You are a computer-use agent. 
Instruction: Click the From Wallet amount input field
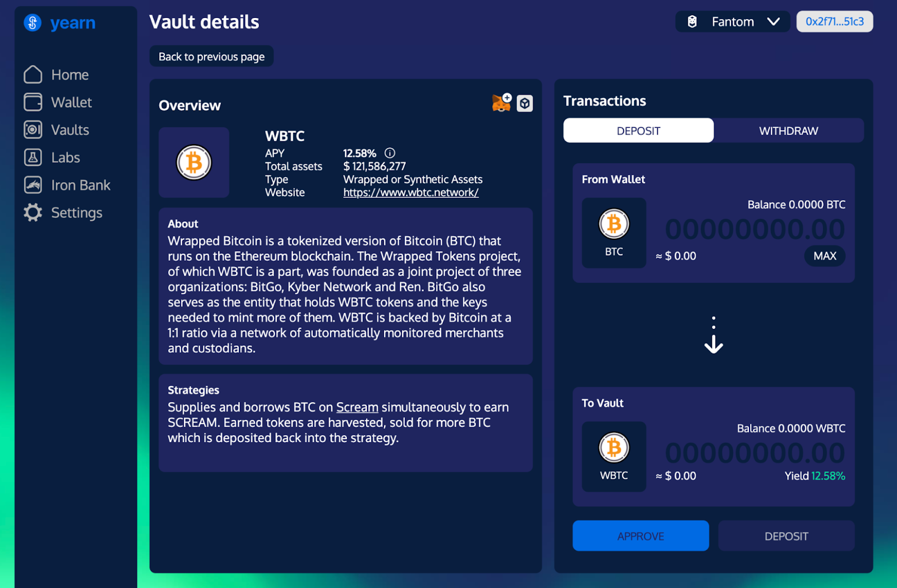coord(755,229)
